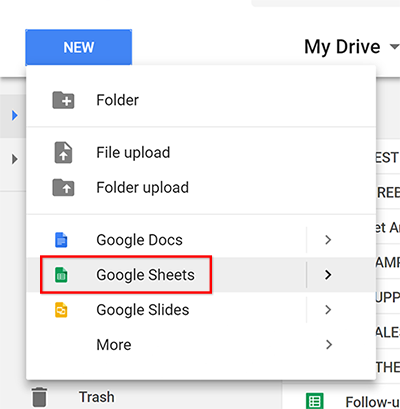Expand the blue sidebar tree arrow
The image size is (400, 409).
coord(14,116)
